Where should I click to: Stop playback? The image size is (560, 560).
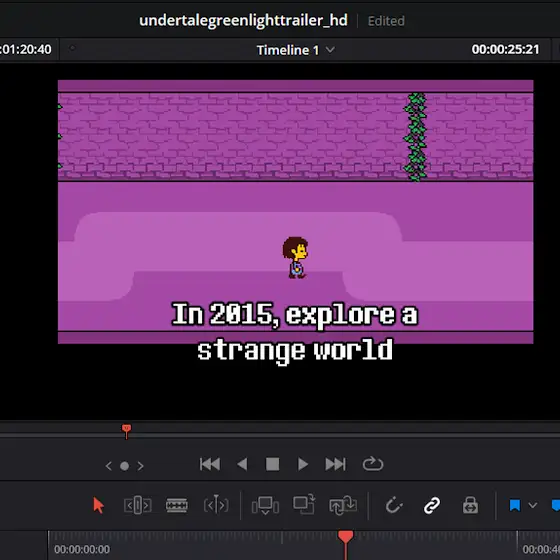272,464
